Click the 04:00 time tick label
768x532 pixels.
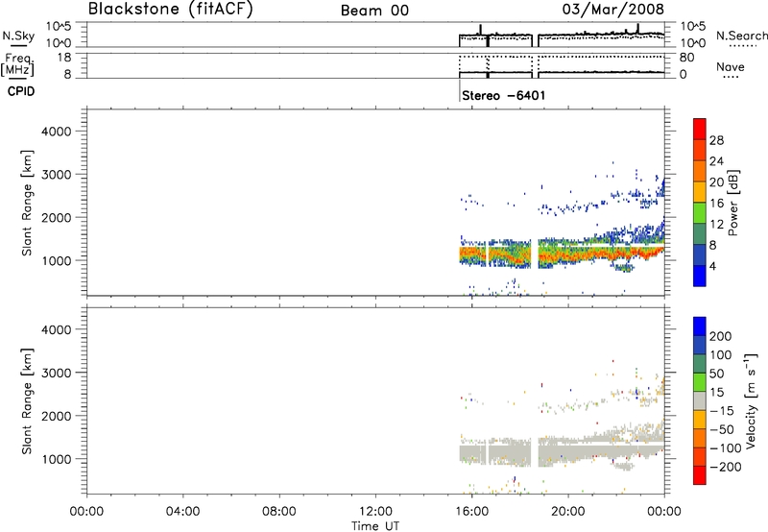point(183,512)
